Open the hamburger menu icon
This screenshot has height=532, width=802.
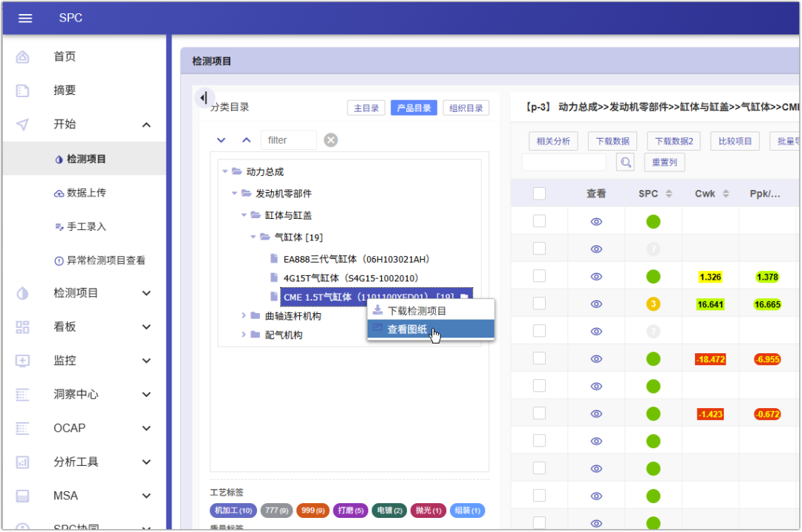(25, 18)
